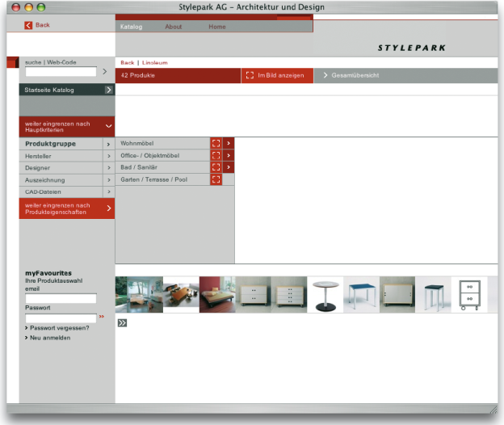
Task: Open the About tab
Action: pos(173,27)
